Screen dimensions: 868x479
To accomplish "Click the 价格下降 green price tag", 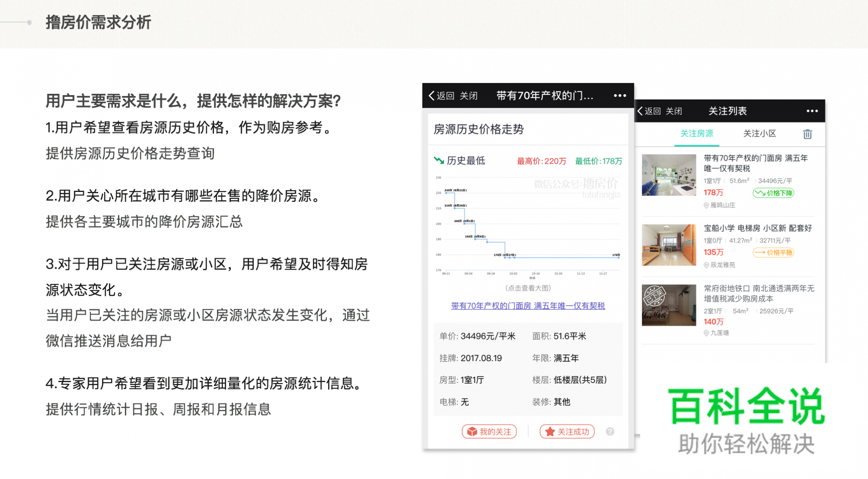I will tap(774, 193).
